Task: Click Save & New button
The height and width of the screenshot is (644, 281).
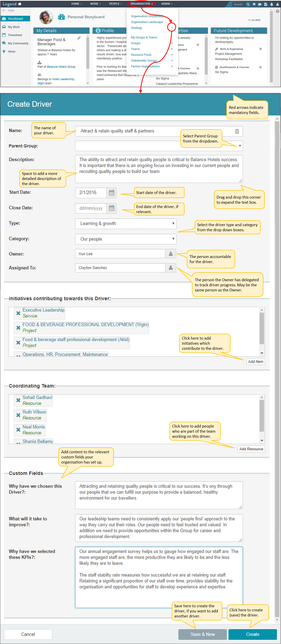Action: pos(202,634)
